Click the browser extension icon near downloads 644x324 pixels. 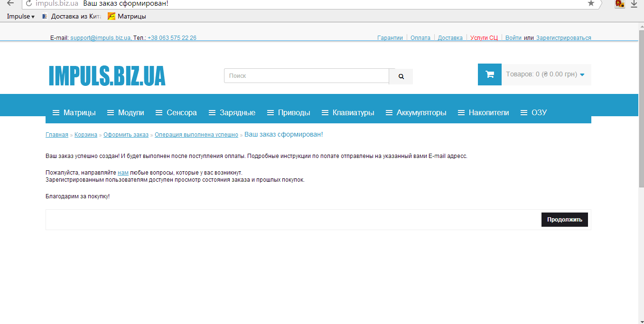[619, 4]
